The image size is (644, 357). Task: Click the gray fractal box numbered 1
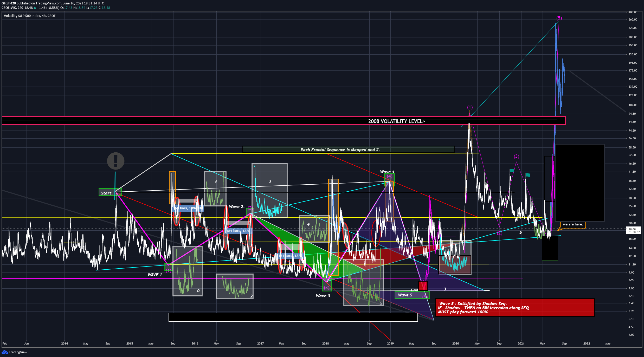(215, 189)
